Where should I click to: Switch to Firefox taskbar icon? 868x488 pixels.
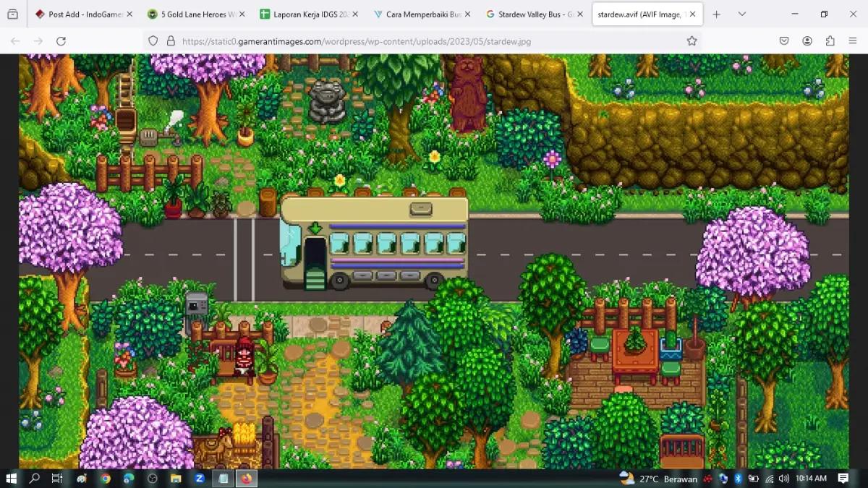pyautogui.click(x=246, y=479)
